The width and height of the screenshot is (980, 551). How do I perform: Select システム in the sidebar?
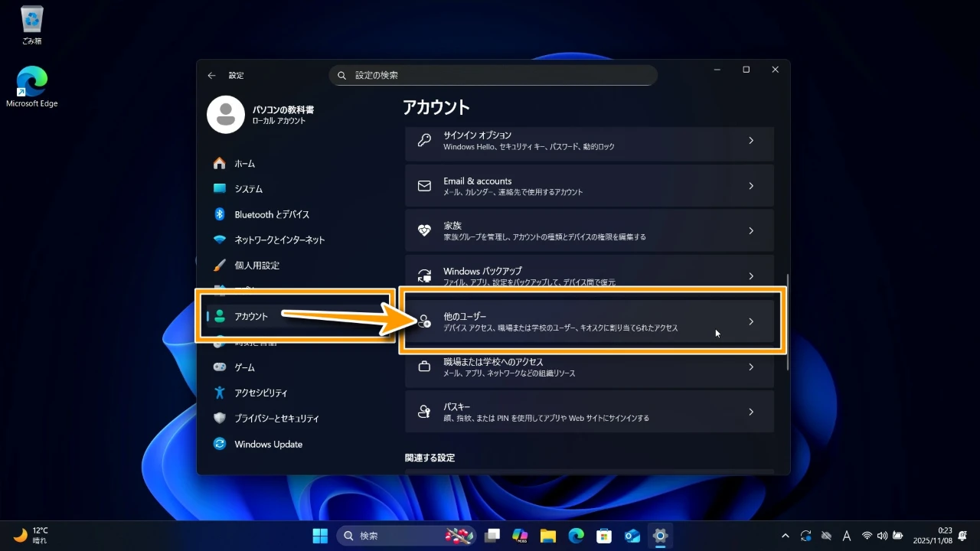pyautogui.click(x=248, y=189)
